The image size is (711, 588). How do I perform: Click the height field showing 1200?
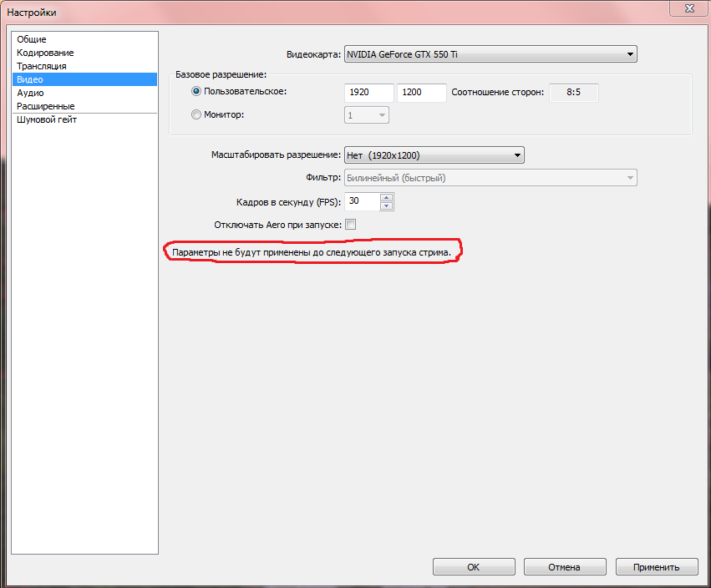(x=422, y=93)
